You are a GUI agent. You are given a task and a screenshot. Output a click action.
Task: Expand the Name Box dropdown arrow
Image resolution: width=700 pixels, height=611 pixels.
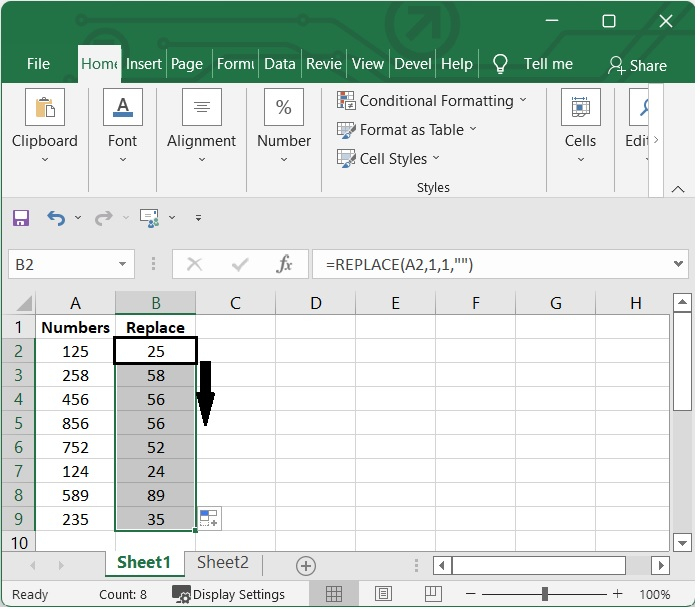(x=122, y=264)
